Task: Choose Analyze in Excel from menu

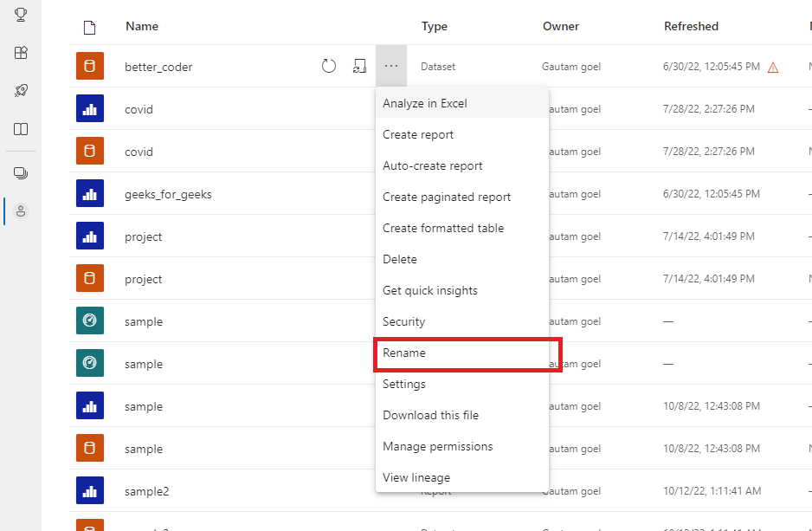Action: coord(425,103)
